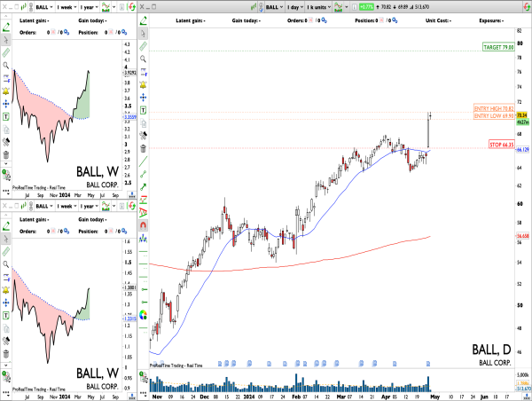Click the alert bell in top weekly chart

click(6, 91)
